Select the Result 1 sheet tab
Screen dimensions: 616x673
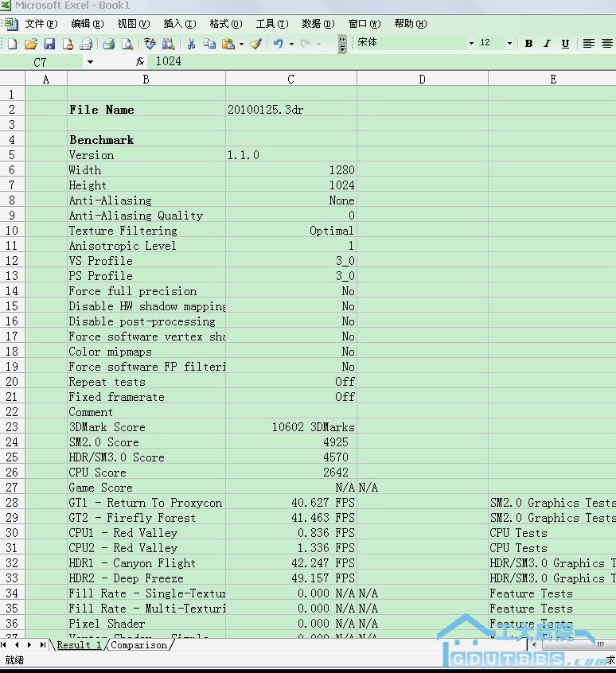(79, 645)
